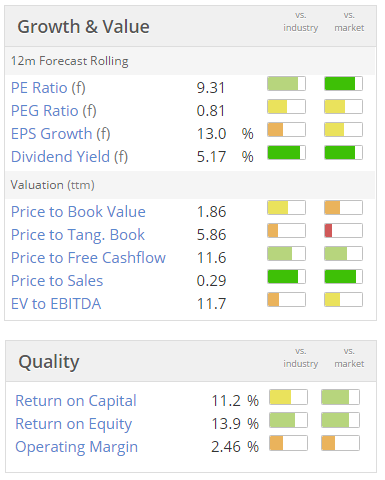
Task: Open the EV to EBITDA link
Action: pos(56,304)
